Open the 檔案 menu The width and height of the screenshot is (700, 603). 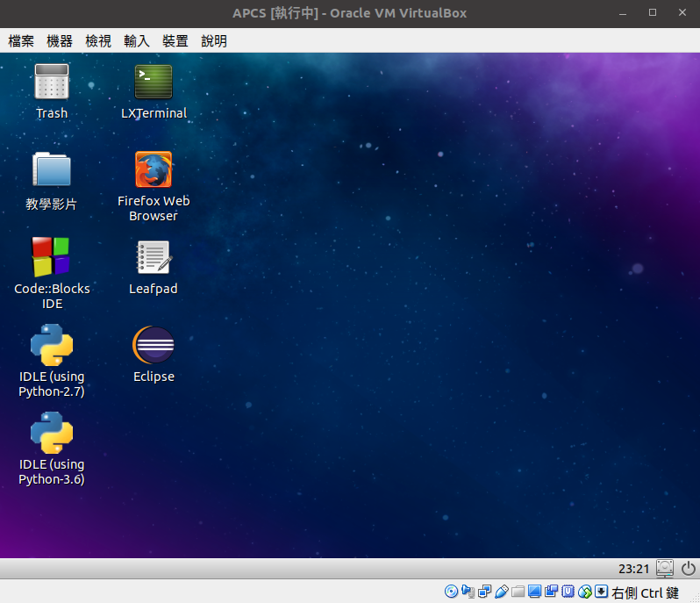[x=21, y=41]
